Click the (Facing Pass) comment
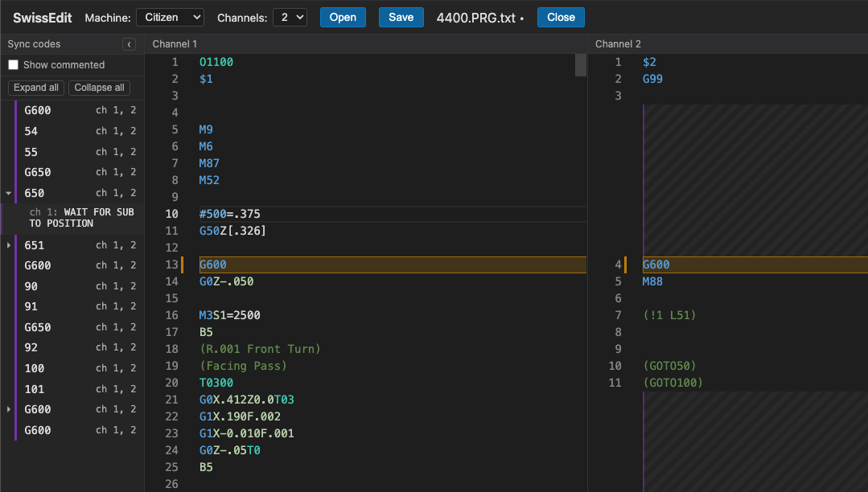The height and width of the screenshot is (492, 868). tap(243, 366)
